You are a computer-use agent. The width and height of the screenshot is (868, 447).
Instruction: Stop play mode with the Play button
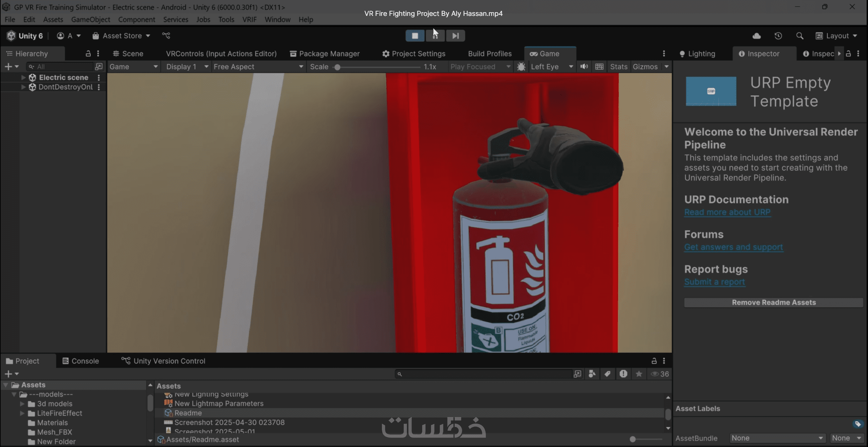click(415, 36)
